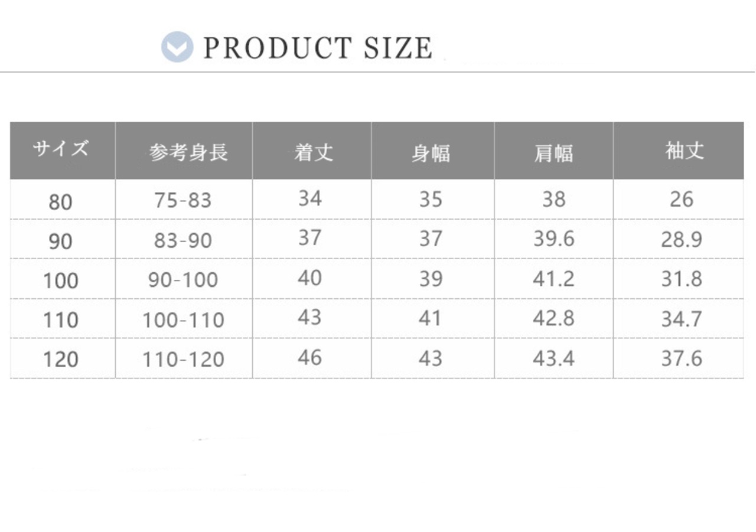Click the 75-83 reference height cell
The height and width of the screenshot is (532, 756).
coord(183,201)
